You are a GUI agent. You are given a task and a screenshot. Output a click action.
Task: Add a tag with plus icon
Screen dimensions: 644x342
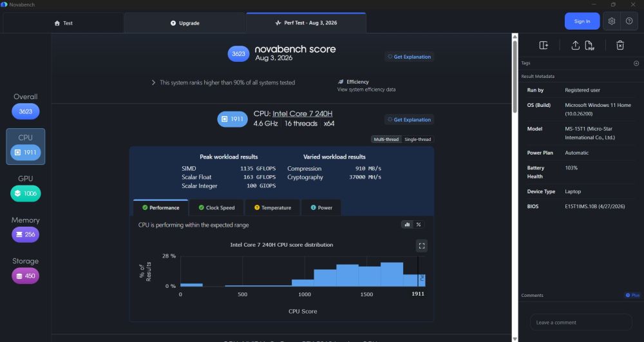(x=636, y=63)
